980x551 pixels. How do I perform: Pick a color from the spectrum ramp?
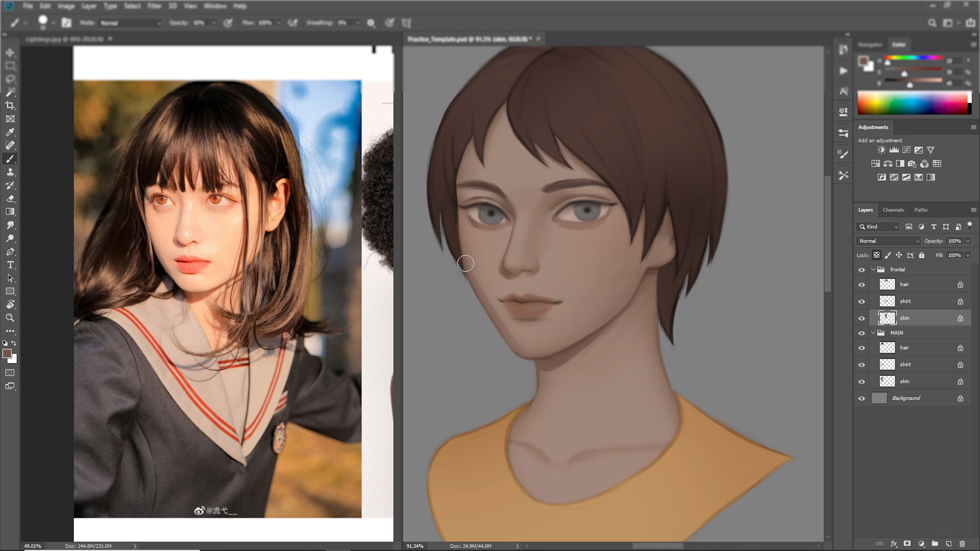(913, 103)
